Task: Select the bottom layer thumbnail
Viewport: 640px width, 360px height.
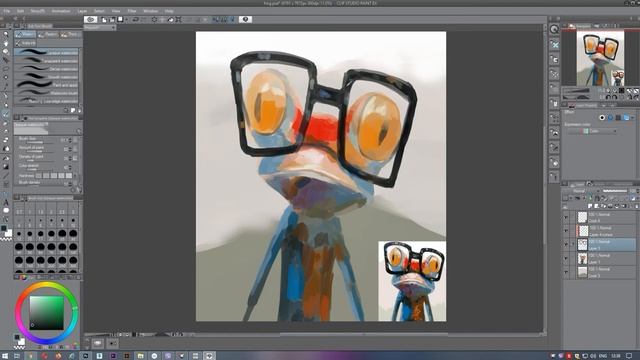Action: coord(582,272)
